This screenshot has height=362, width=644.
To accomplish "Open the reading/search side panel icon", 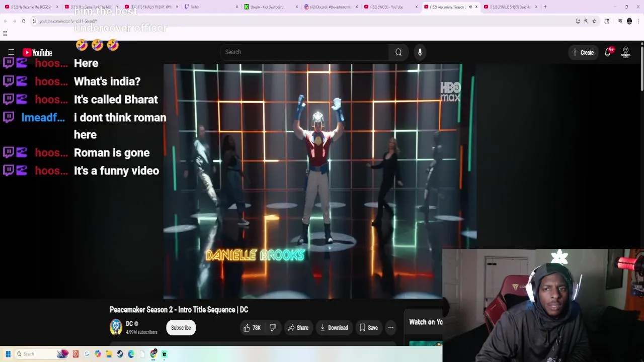I will pos(607,21).
